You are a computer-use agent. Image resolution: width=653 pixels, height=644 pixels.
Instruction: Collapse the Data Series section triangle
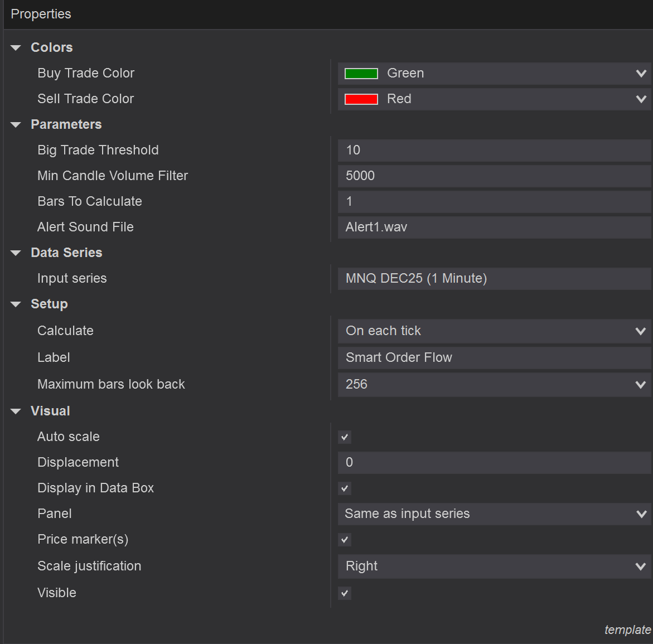(x=16, y=253)
